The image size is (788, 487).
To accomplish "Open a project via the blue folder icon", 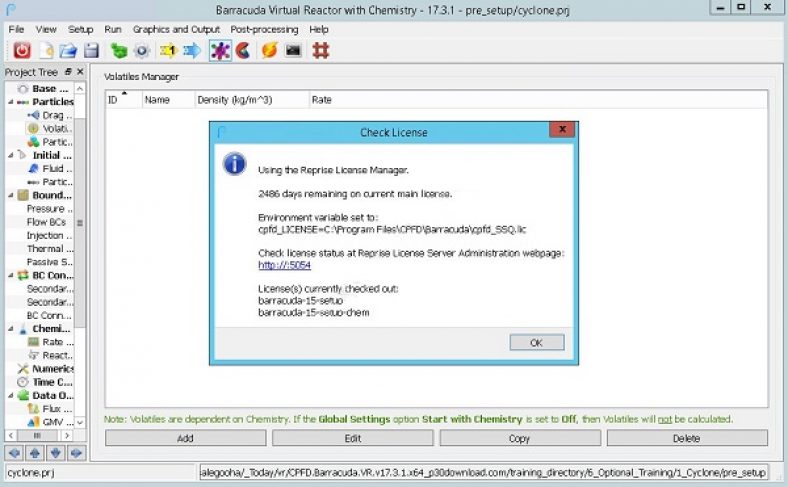I will point(68,50).
